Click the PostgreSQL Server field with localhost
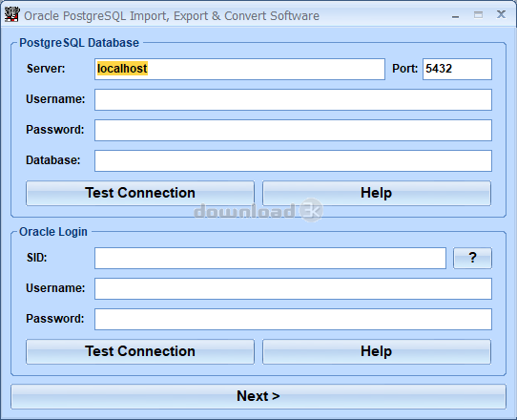Image resolution: width=517 pixels, height=420 pixels. [x=239, y=69]
